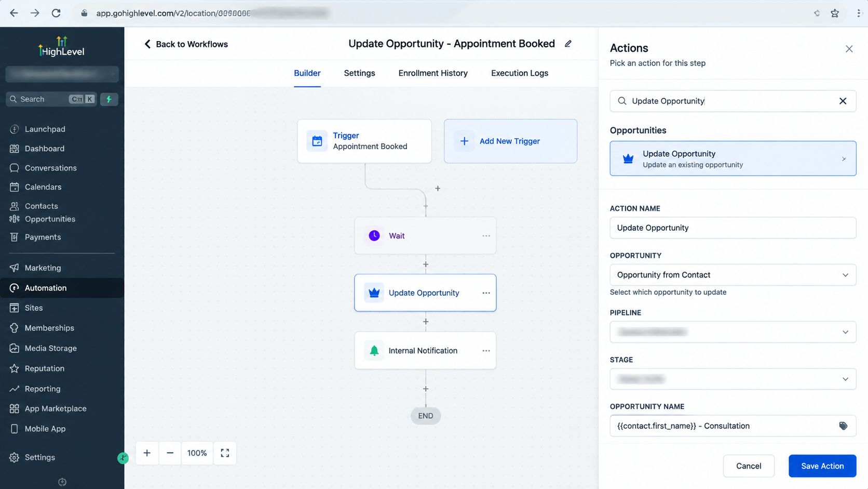Insert custom value via tag icon
Screen dimensions: 868x489
pyautogui.click(x=843, y=426)
